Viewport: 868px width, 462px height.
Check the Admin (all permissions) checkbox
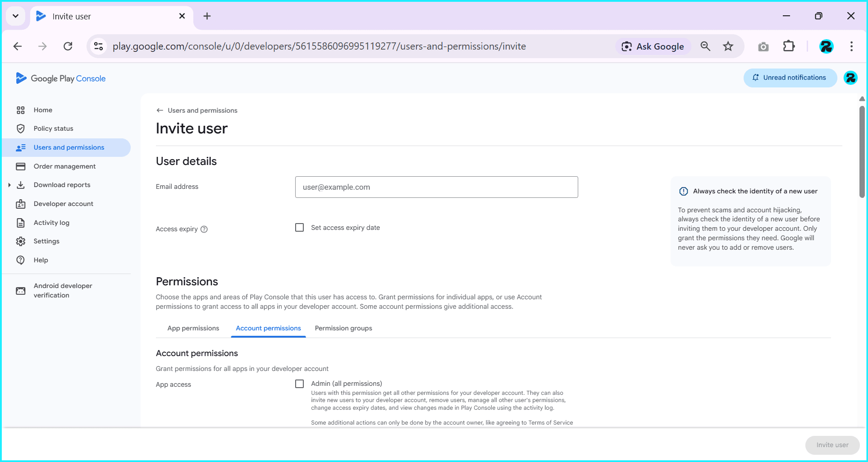pyautogui.click(x=300, y=384)
